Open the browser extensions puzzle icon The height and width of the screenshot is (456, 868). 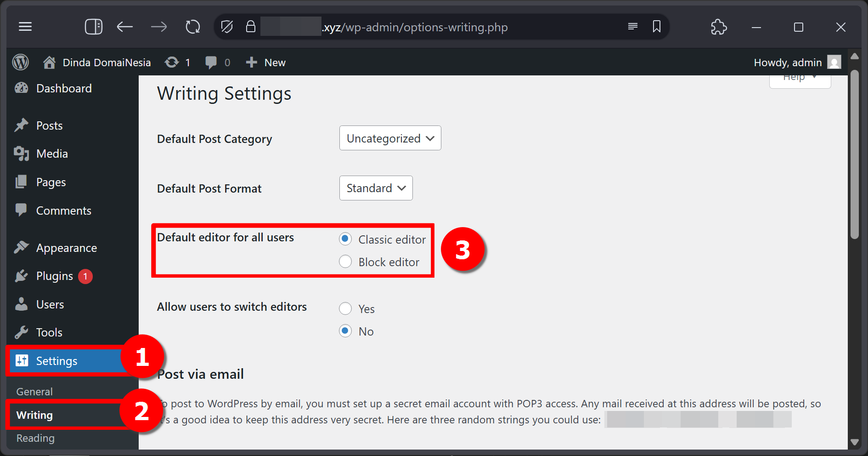click(719, 27)
